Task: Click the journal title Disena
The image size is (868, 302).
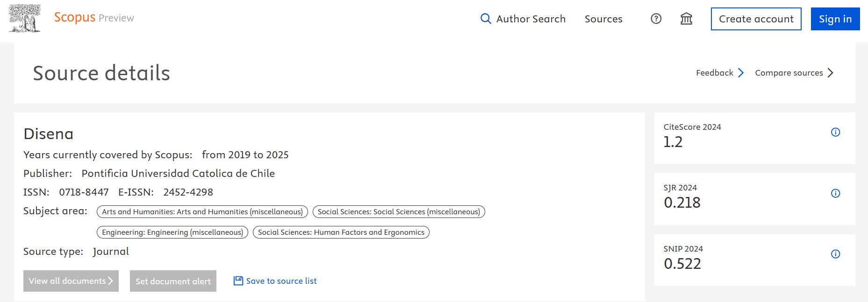Action: pyautogui.click(x=49, y=134)
